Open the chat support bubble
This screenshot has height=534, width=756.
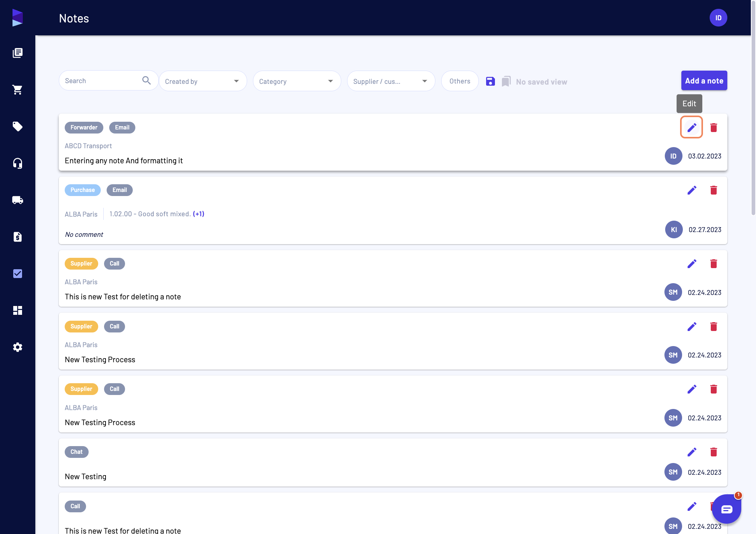727,509
